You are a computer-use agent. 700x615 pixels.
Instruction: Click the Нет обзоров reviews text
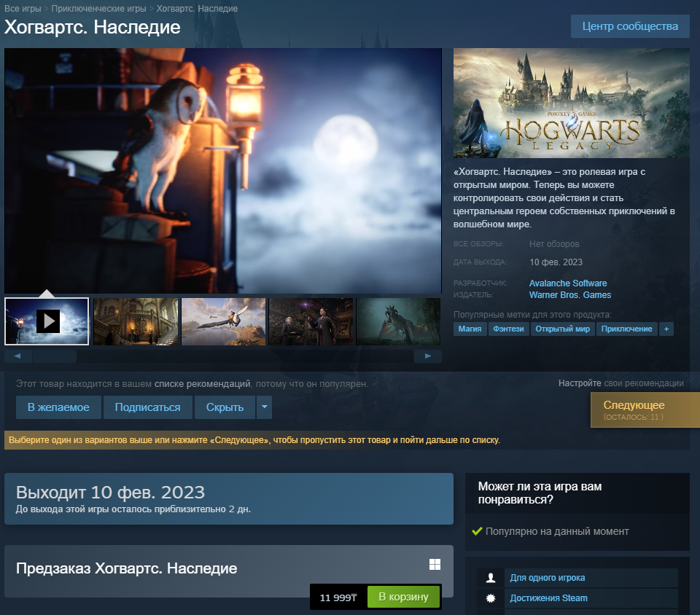click(x=554, y=244)
